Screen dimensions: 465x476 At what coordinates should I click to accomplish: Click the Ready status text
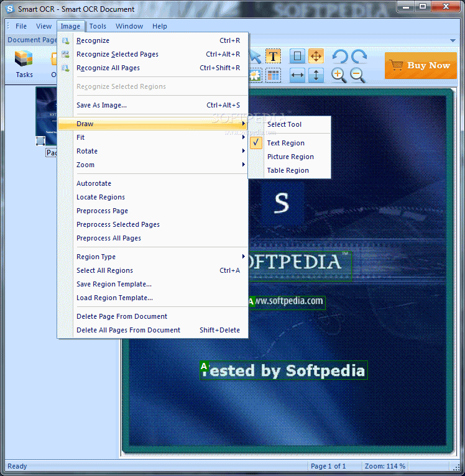(x=17, y=466)
